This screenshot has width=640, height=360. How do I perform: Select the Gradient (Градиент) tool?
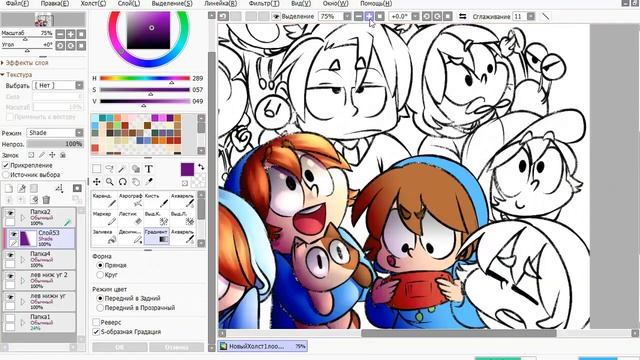click(x=157, y=236)
